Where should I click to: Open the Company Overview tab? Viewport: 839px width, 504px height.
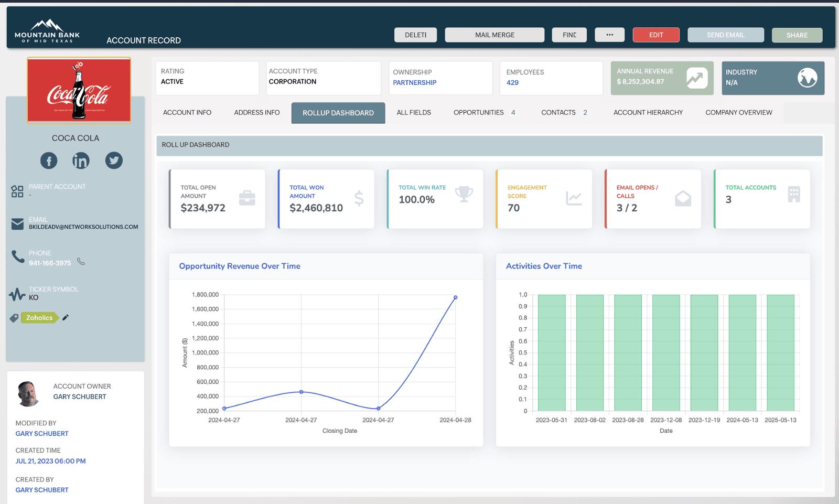click(738, 112)
